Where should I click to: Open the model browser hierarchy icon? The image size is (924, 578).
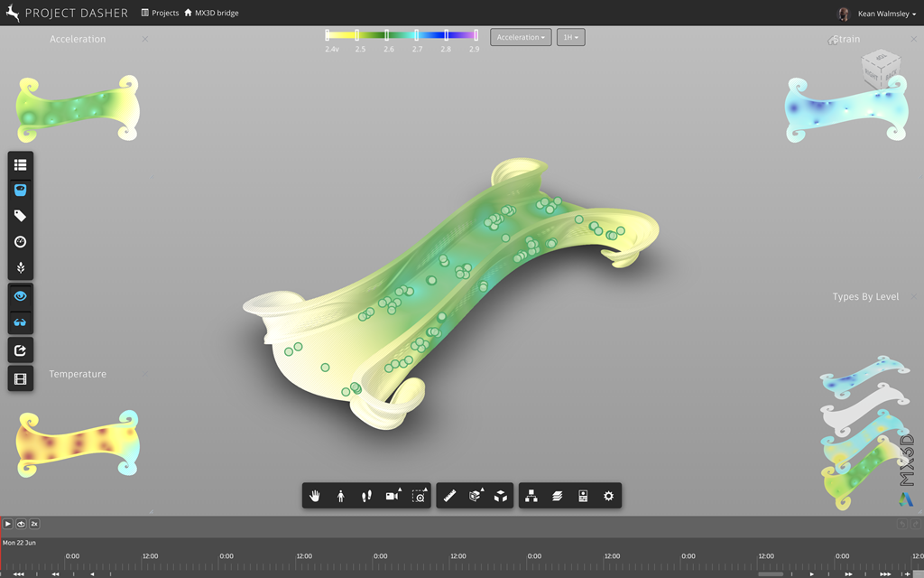[x=531, y=496]
